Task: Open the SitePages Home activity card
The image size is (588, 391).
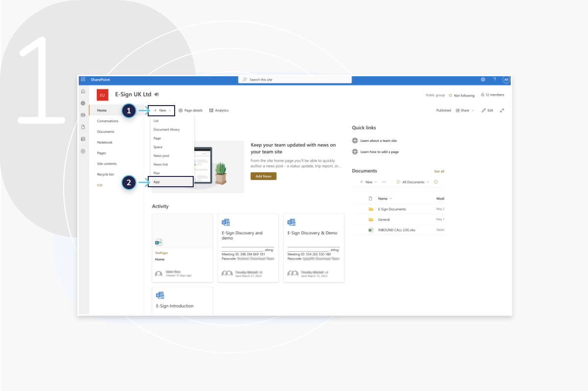Action: coord(182,248)
